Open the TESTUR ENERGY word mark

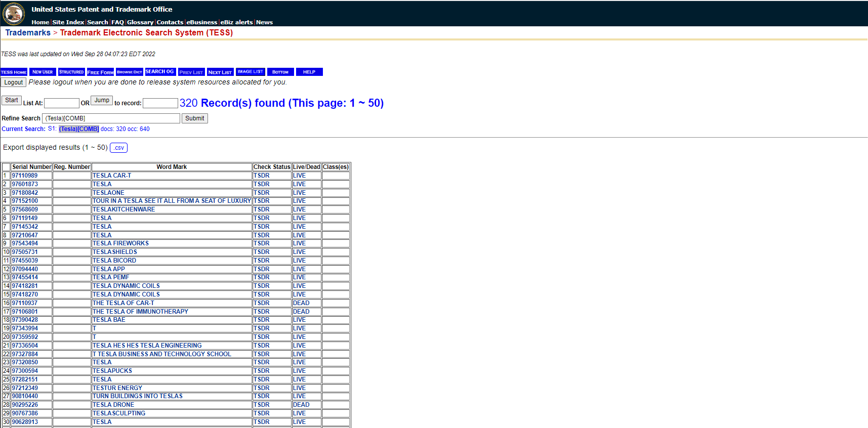(117, 388)
